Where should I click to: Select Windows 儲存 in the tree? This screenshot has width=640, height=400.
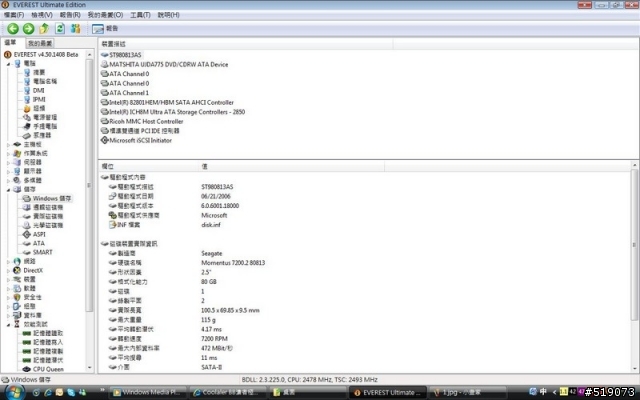[52, 198]
